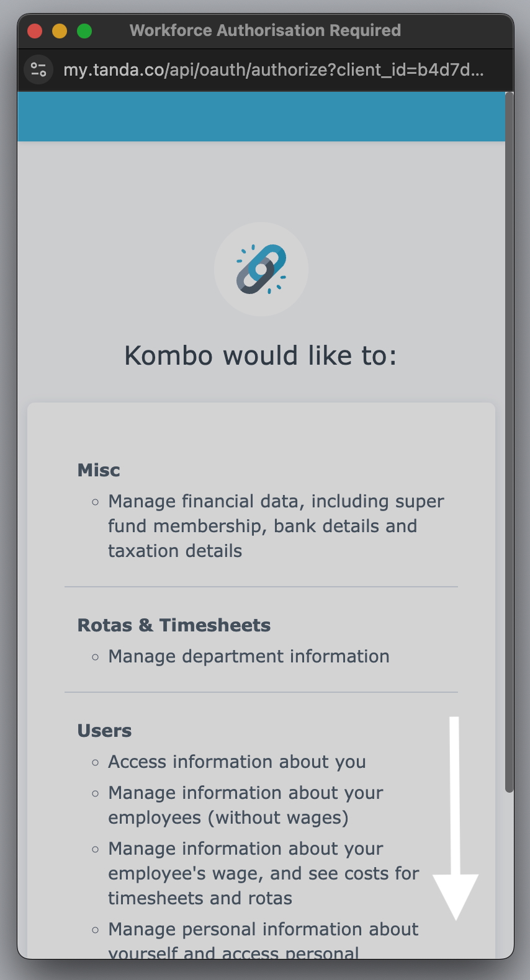The height and width of the screenshot is (980, 530).
Task: Close the window with the red button
Action: [35, 30]
